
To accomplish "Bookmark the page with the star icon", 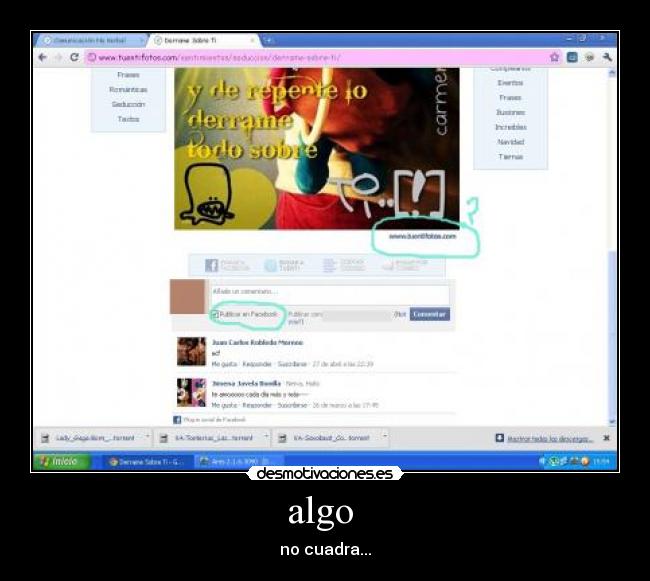I will 554,57.
